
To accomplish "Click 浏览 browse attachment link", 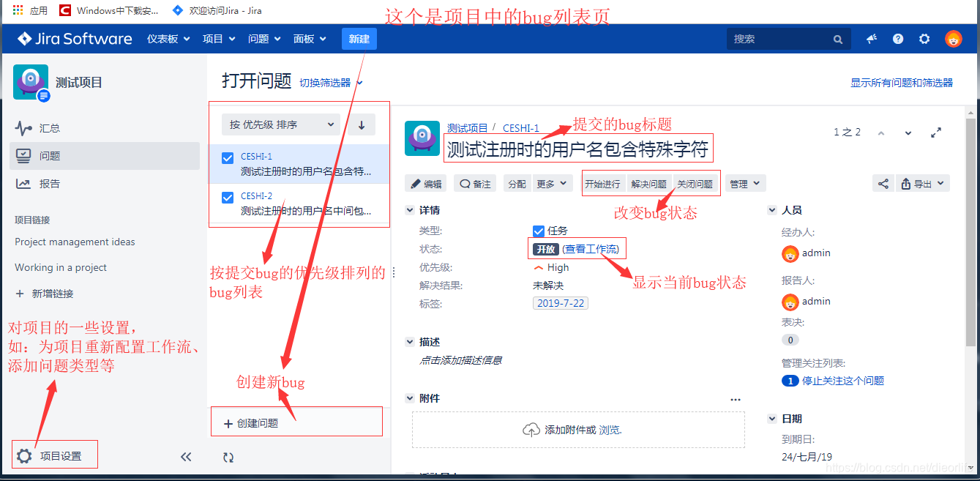I will point(610,430).
